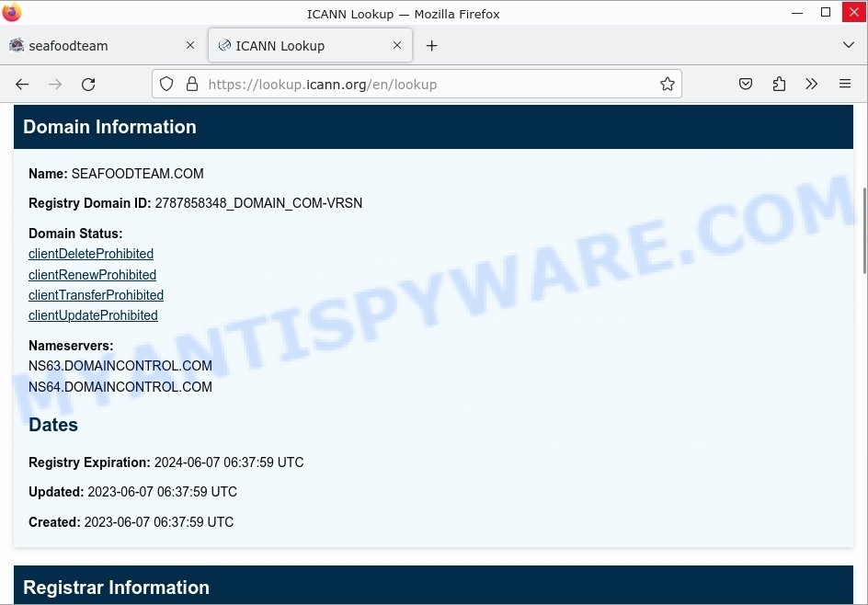Image resolution: width=868 pixels, height=605 pixels.
Task: Go back using the browser back arrow
Action: point(22,85)
